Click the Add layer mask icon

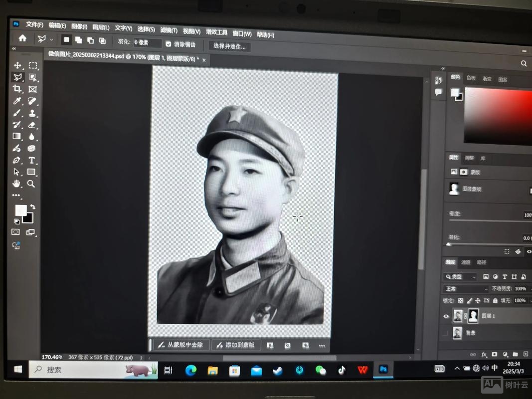pos(494,354)
